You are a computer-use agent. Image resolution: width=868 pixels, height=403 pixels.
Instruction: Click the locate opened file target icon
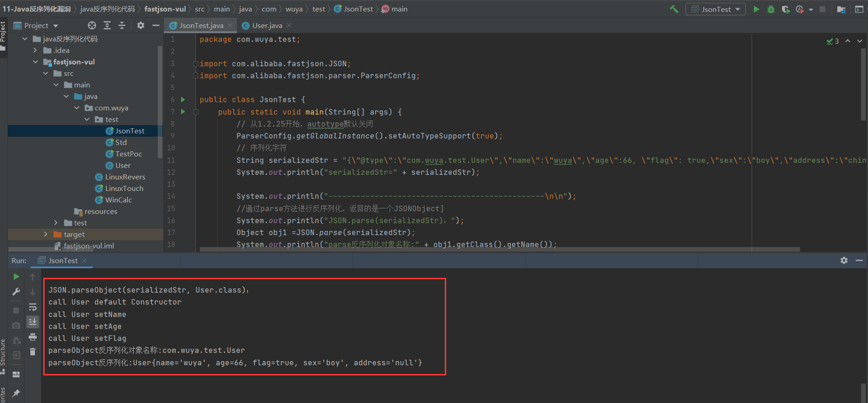[x=92, y=25]
